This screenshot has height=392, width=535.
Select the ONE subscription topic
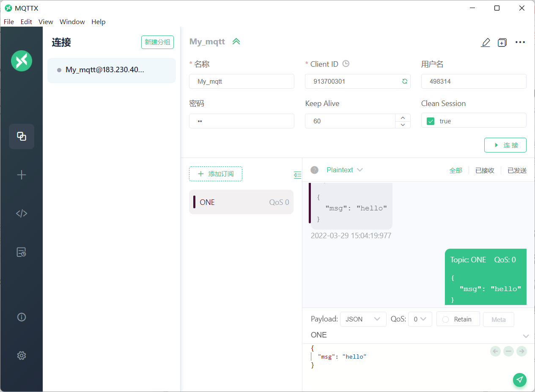pos(241,202)
